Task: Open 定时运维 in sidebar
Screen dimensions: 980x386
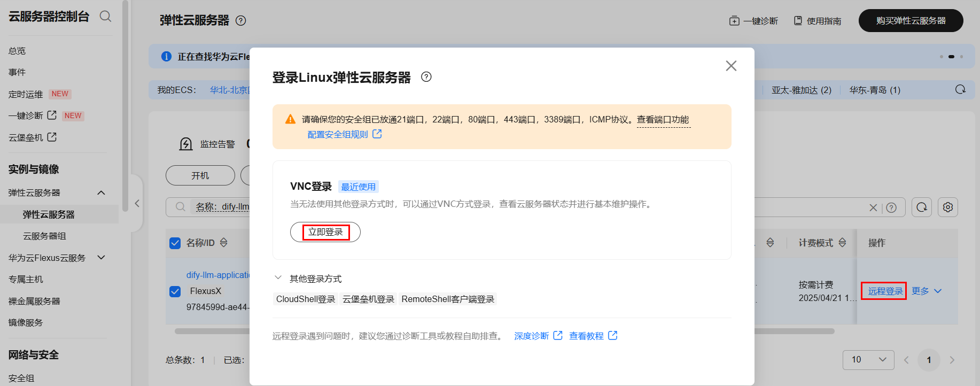Action: point(26,94)
